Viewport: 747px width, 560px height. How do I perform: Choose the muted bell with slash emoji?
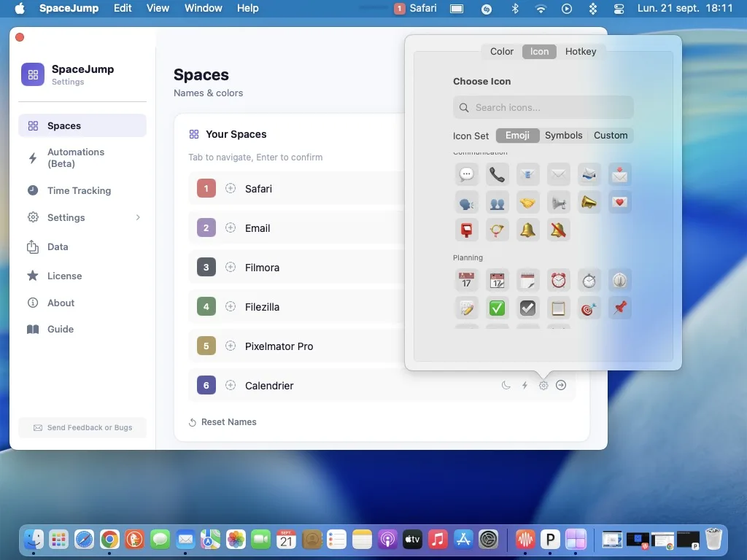[558, 230]
